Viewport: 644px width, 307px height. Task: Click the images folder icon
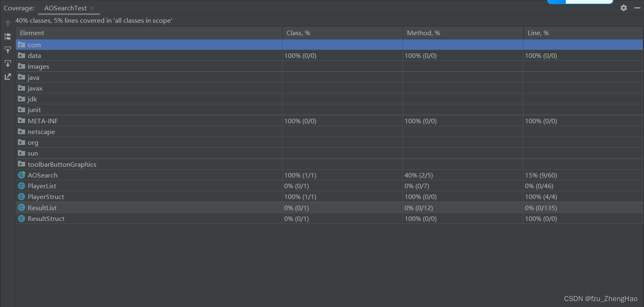pyautogui.click(x=22, y=66)
